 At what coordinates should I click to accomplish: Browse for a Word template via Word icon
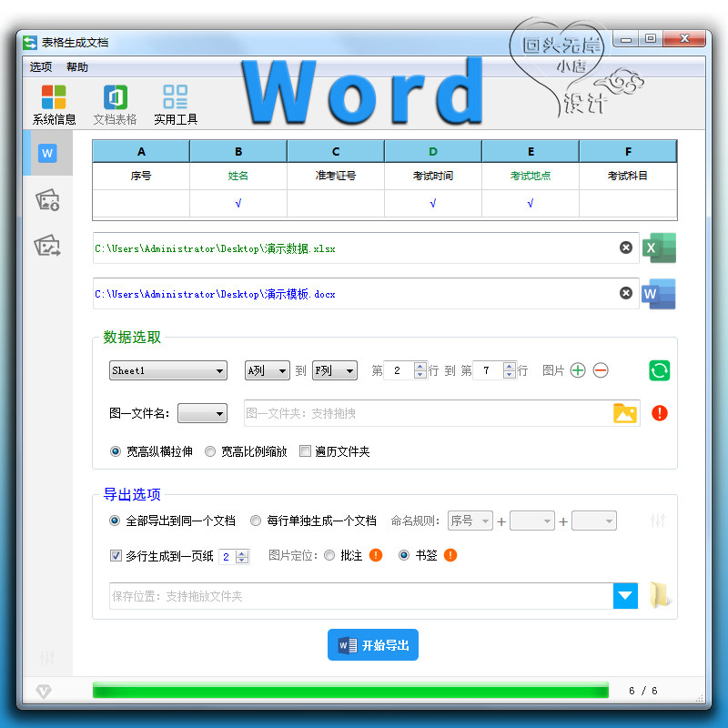point(659,293)
